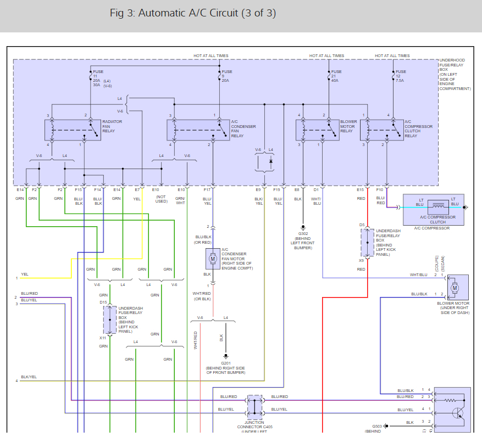Viewport: 482px width, 448px height.
Task: Click the underdash connector box between D5 and X9
Action: coord(367,243)
